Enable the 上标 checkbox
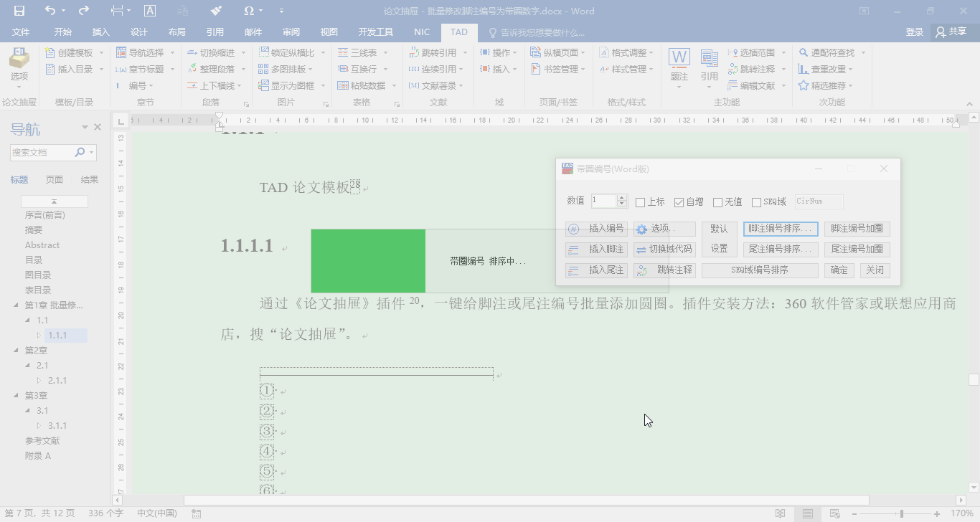Image resolution: width=980 pixels, height=522 pixels. point(639,201)
